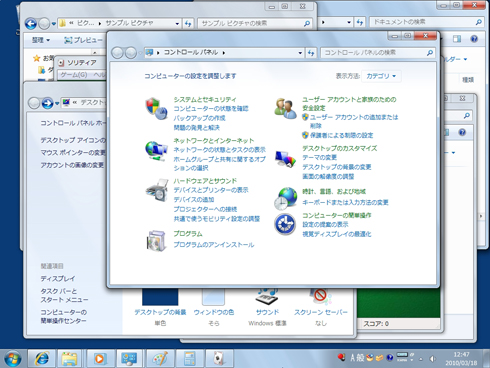Viewport: 490px width, 368px height.
Task: Click the Screen Saver icon in Personalization window
Action: (320, 297)
